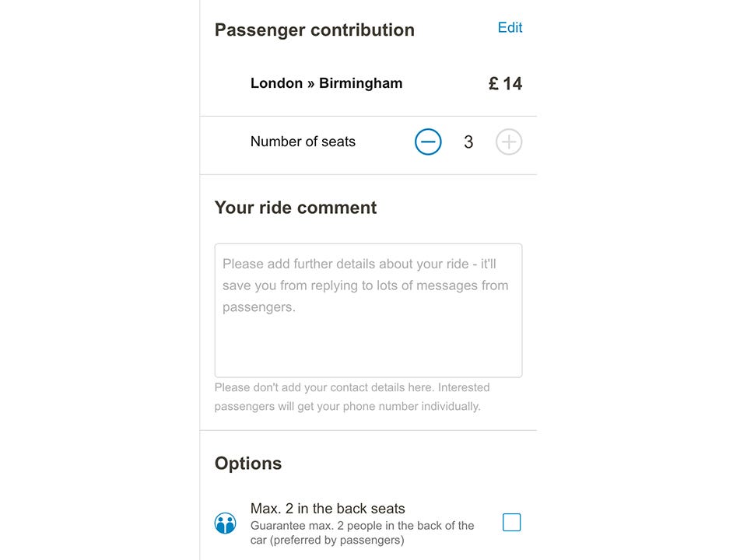The height and width of the screenshot is (560, 747).
Task: Click the Max. 2 in the back seats label
Action: pos(328,509)
